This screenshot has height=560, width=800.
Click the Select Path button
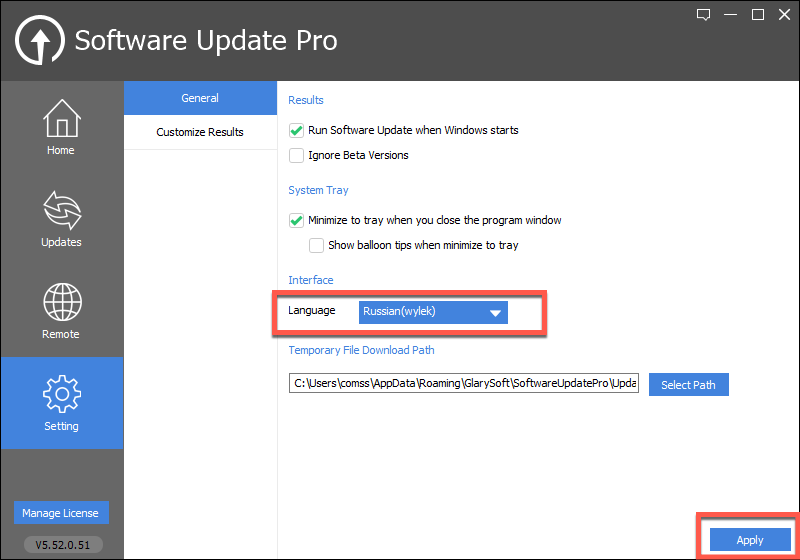(688, 385)
